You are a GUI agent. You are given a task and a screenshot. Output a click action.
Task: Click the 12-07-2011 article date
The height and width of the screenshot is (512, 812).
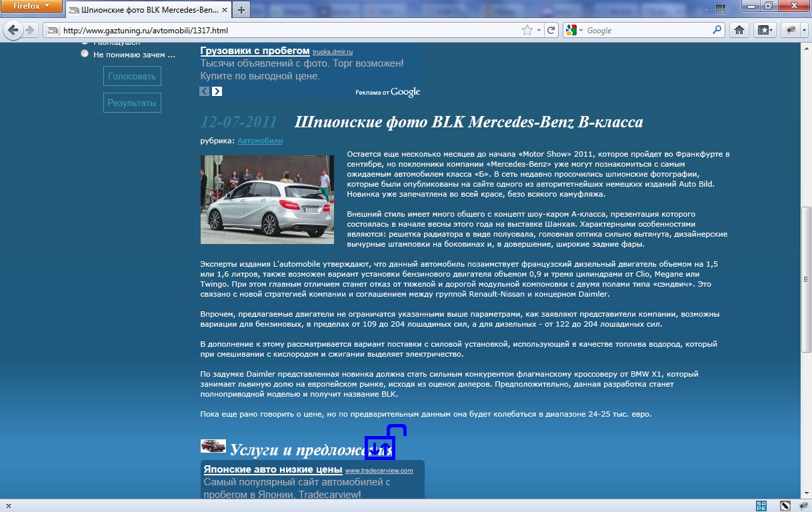pos(239,122)
